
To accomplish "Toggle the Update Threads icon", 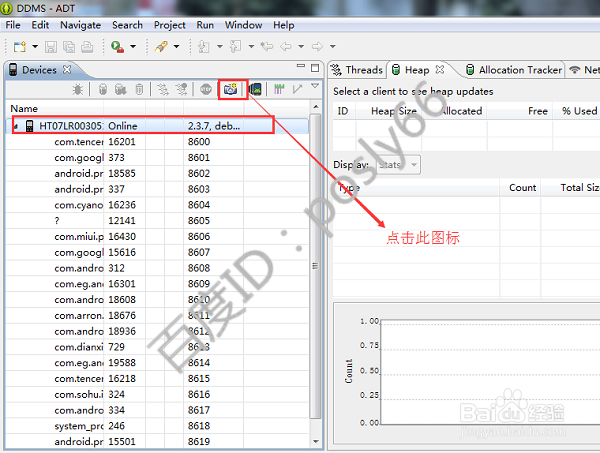I will tap(163, 90).
